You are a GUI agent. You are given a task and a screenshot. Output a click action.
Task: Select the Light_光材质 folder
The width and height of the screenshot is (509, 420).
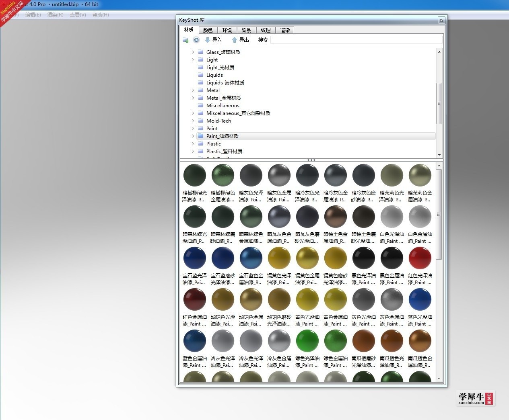[x=220, y=68]
